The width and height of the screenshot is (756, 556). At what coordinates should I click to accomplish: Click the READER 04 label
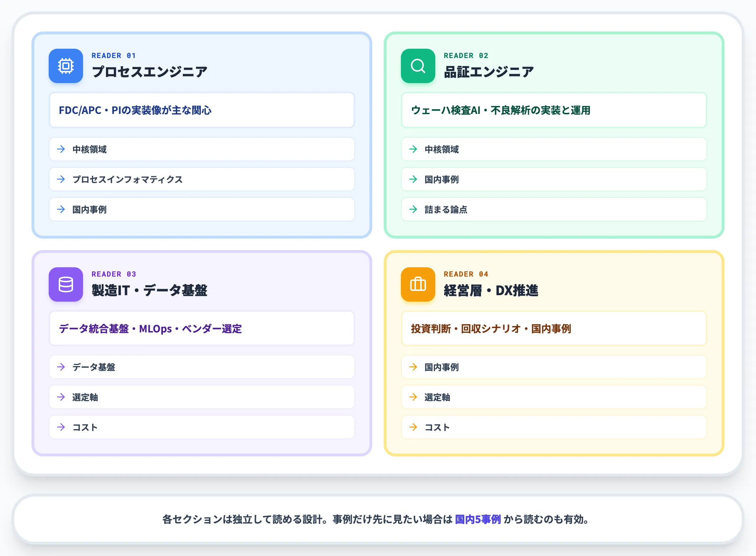pos(466,274)
